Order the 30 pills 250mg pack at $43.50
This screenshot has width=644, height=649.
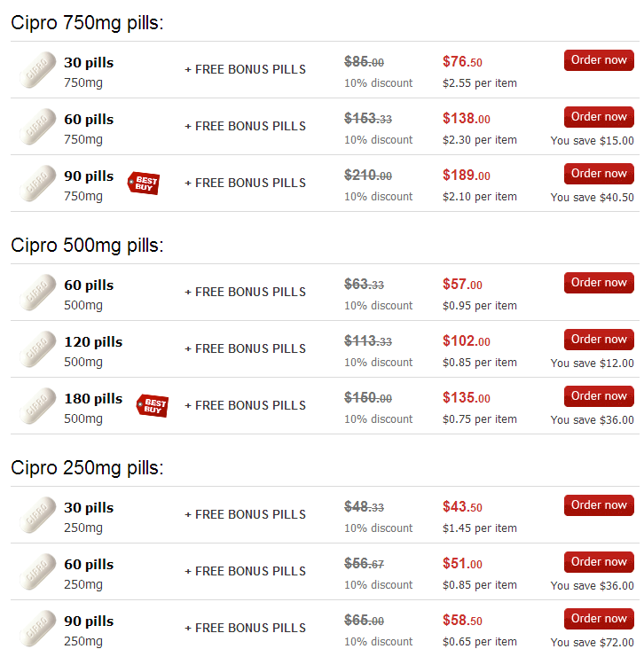point(599,505)
